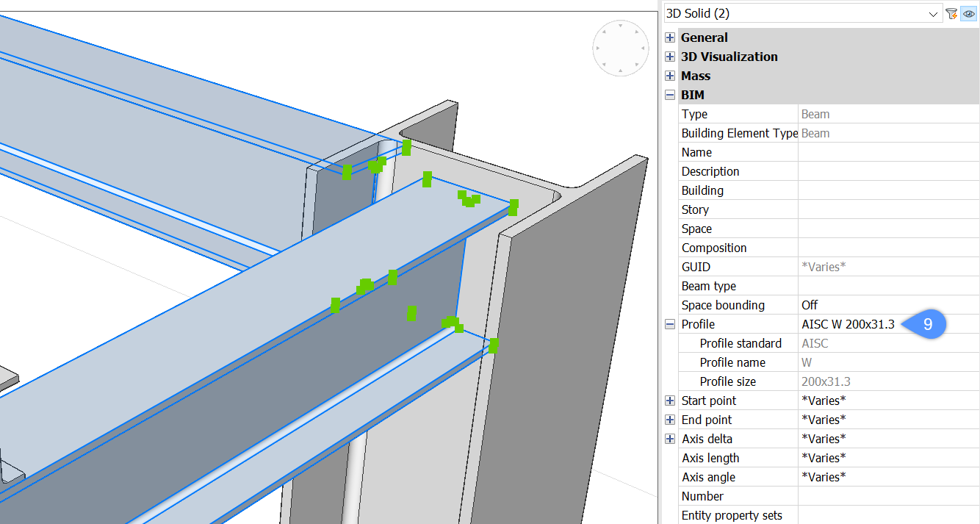Image resolution: width=980 pixels, height=524 pixels.
Task: Collapse the BIM section
Action: 670,95
